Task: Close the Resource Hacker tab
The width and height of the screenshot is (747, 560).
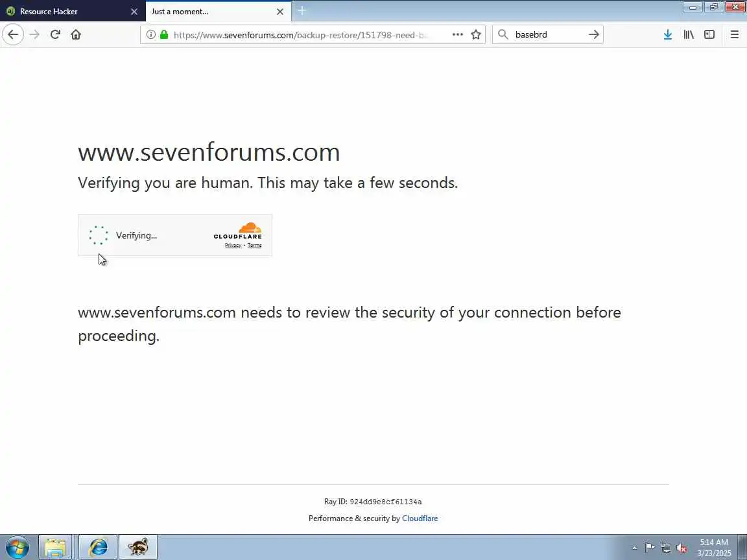Action: pyautogui.click(x=134, y=12)
